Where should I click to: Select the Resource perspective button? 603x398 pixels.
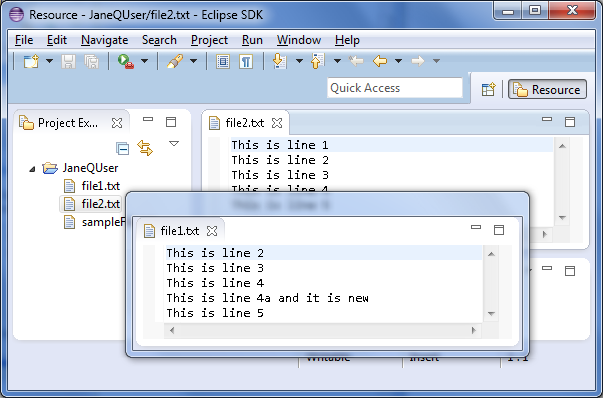pyautogui.click(x=547, y=89)
